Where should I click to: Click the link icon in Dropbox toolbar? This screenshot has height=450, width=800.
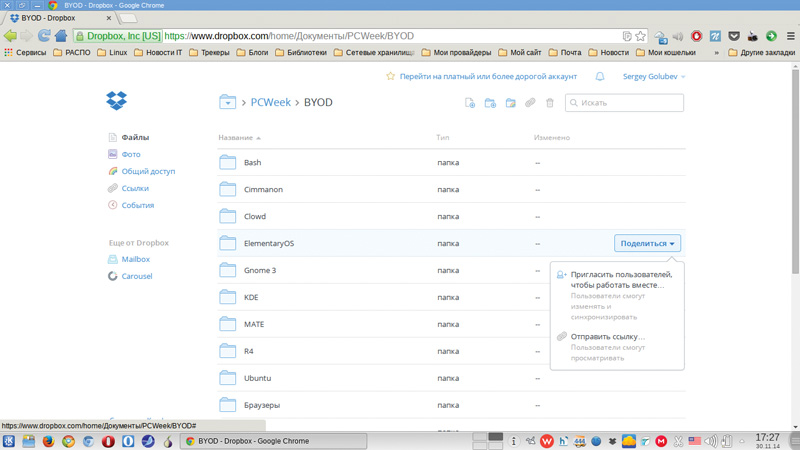(530, 103)
